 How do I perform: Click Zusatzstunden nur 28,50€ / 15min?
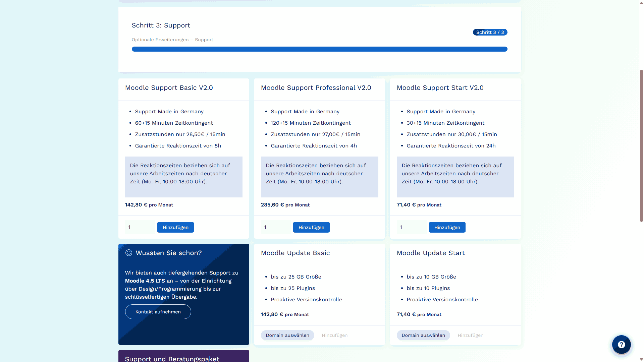coord(180,134)
